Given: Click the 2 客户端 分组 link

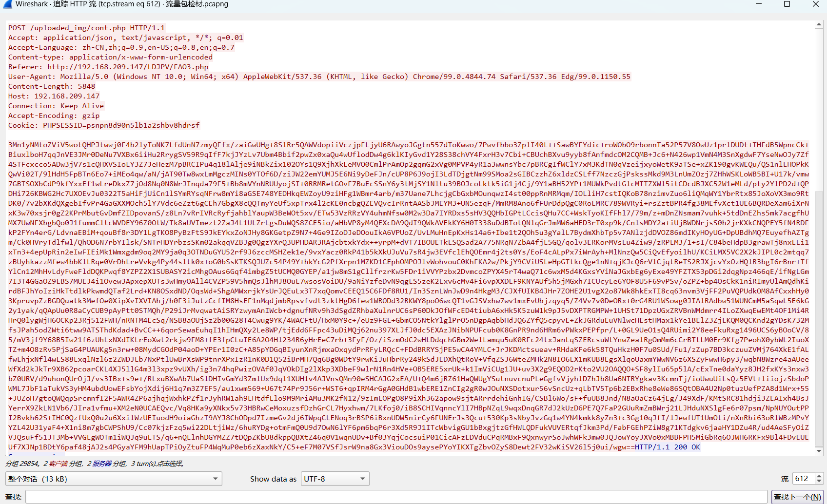Looking at the screenshot, I should 63,464.
